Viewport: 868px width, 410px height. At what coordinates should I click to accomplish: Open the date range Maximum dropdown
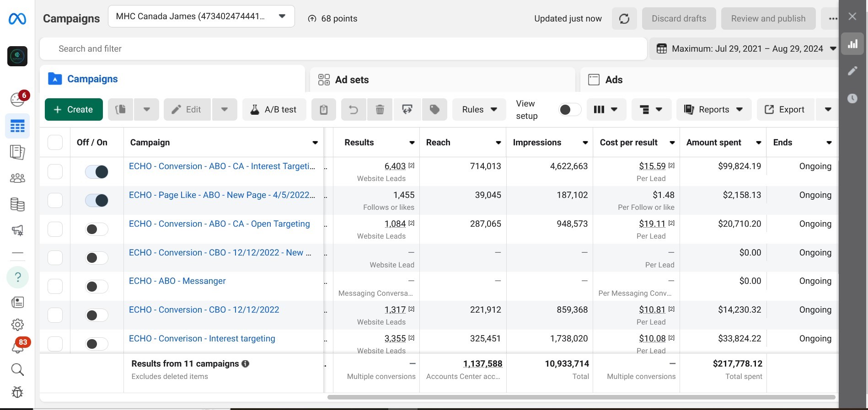(745, 49)
